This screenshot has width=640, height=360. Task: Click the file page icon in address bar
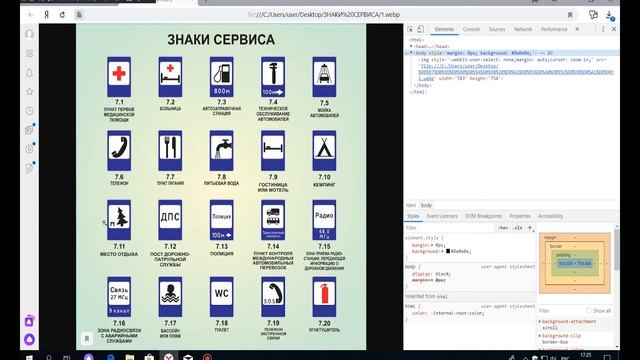(x=79, y=15)
